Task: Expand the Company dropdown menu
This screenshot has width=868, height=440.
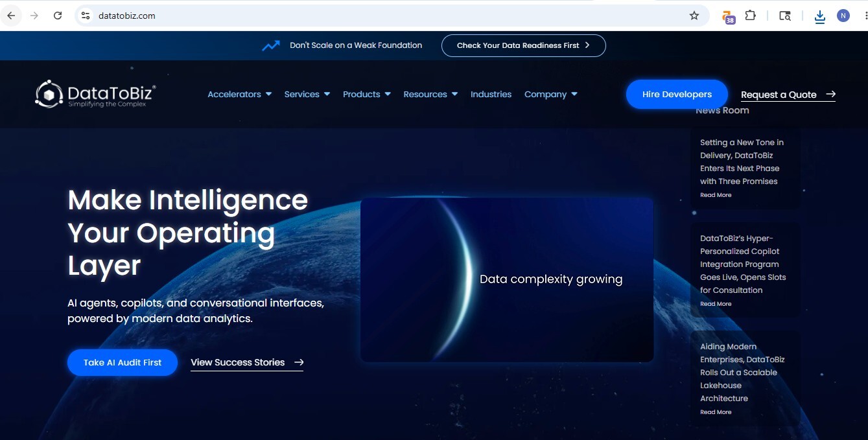Action: (551, 95)
